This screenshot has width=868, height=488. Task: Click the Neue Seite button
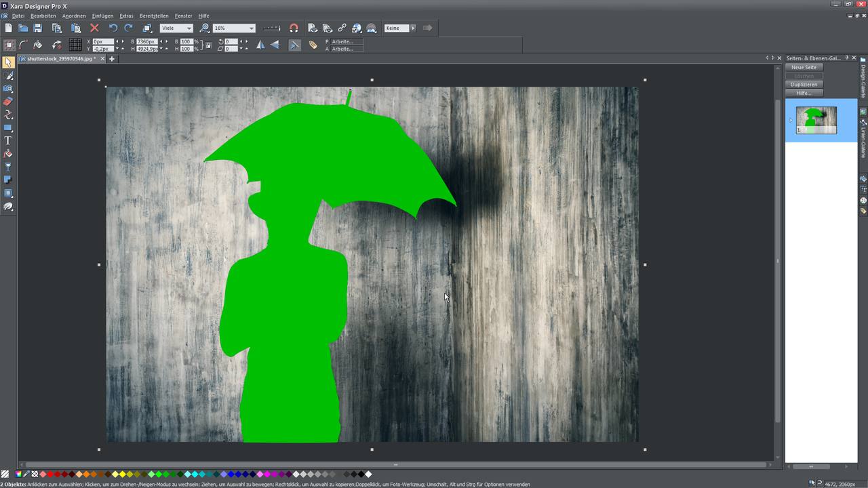(804, 67)
